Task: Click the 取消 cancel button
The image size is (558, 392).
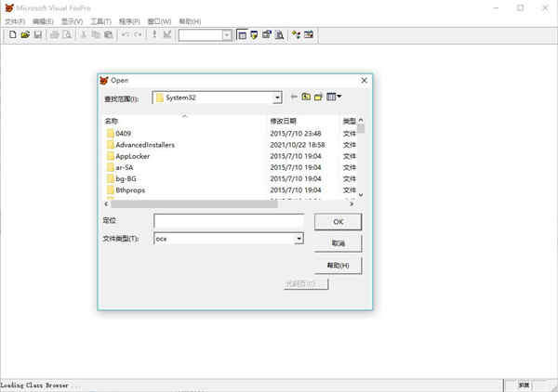Action: pos(339,243)
